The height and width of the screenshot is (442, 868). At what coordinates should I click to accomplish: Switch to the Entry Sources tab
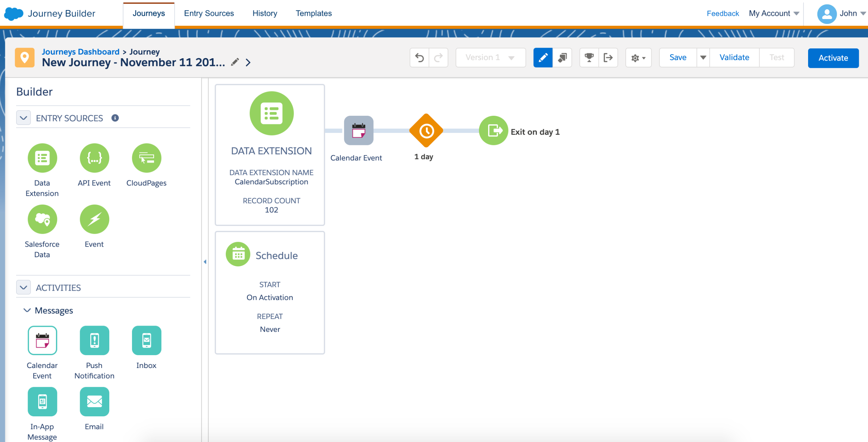pos(209,13)
